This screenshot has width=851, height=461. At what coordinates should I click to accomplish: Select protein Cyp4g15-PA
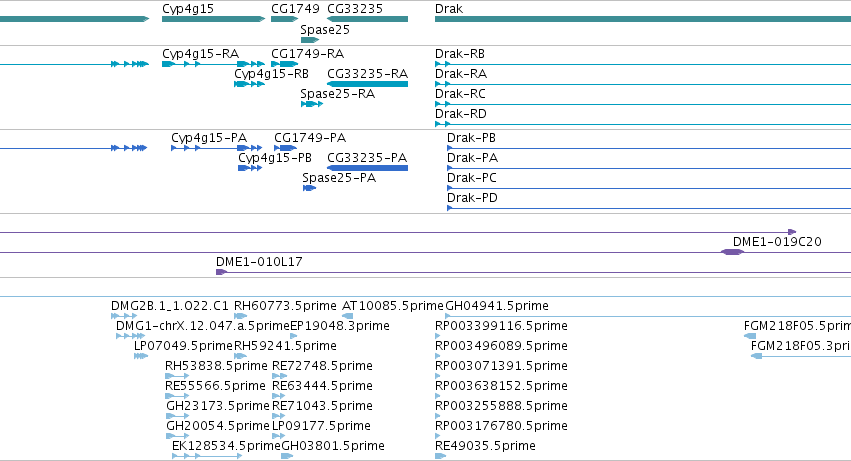217,148
